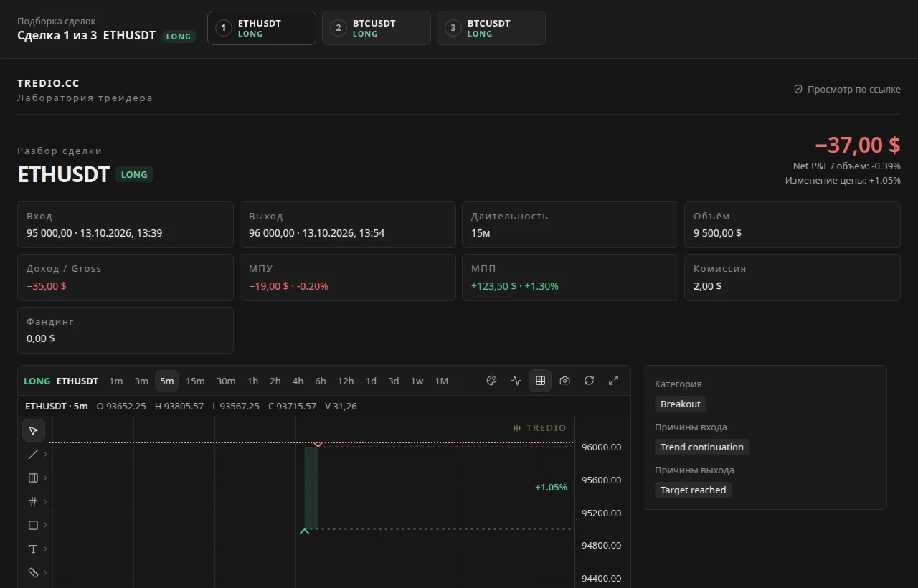Click the red exit arrow marker on chart
Screen dimensions: 918x588
(318, 445)
